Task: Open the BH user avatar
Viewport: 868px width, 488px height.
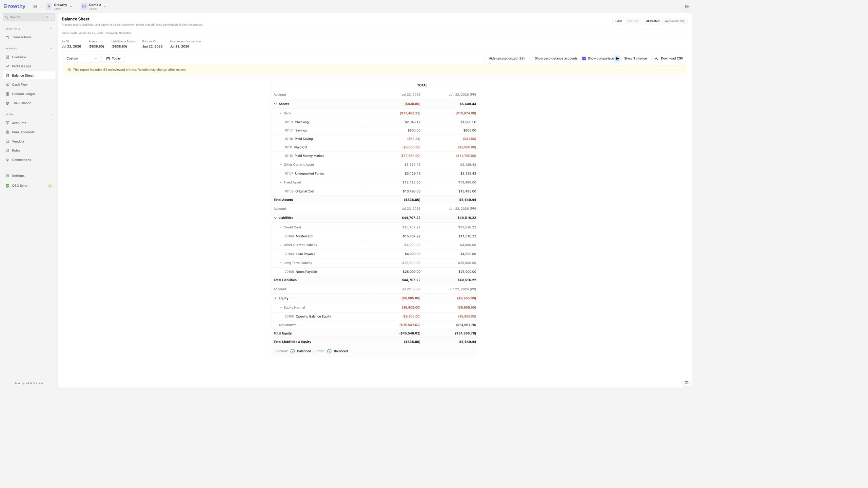Action: tap(687, 6)
